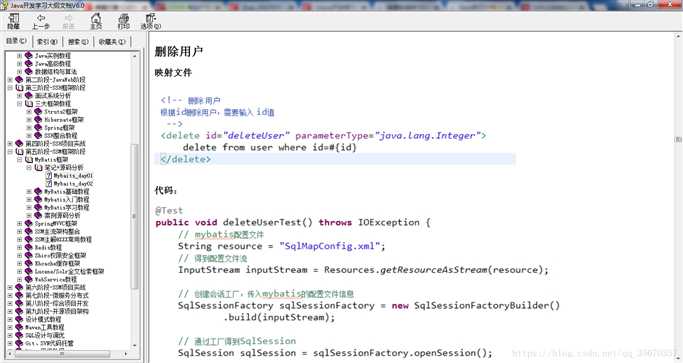Open the Options (选项) toolbar icon

[x=151, y=18]
